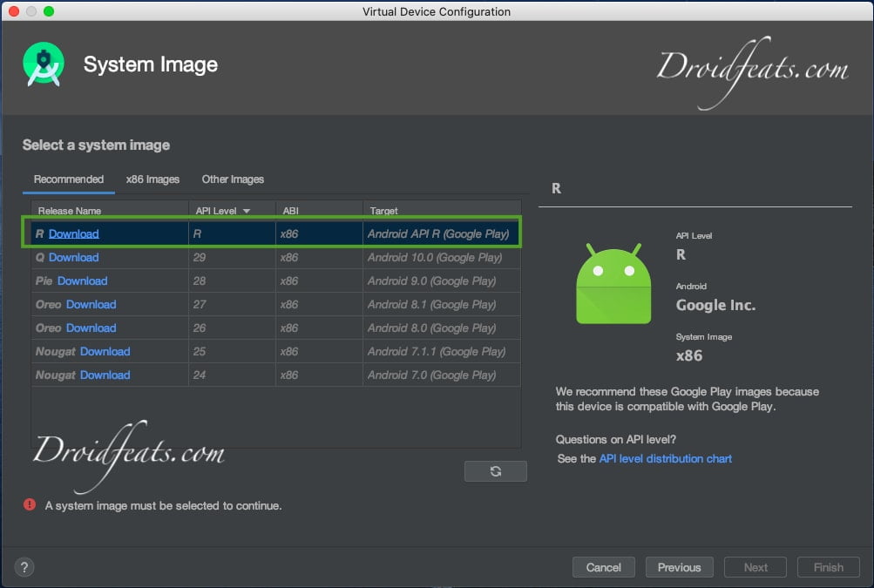Viewport: 874px width, 588px height.
Task: Click the Cancel button
Action: coord(603,567)
